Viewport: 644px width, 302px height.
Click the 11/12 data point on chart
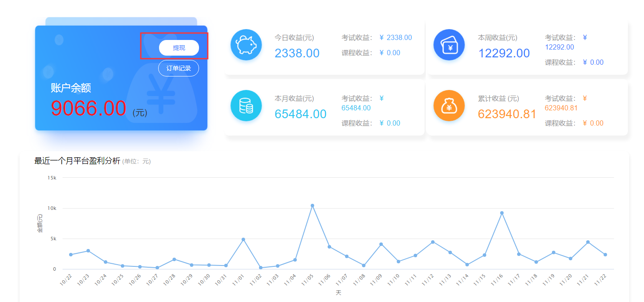coord(433,242)
